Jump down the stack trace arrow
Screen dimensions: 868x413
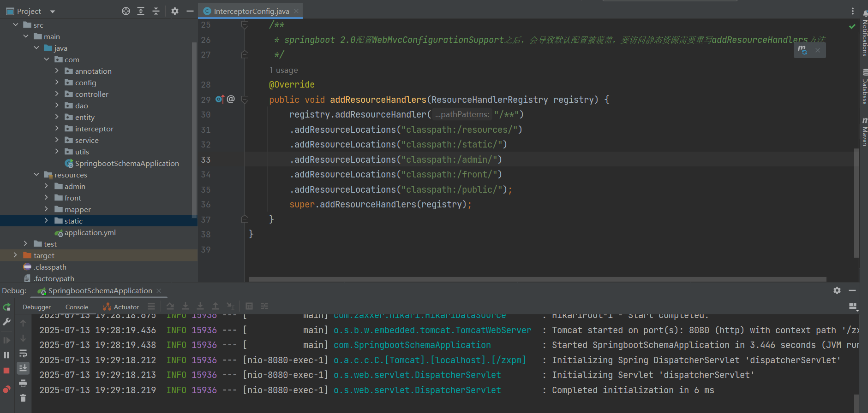click(x=23, y=338)
